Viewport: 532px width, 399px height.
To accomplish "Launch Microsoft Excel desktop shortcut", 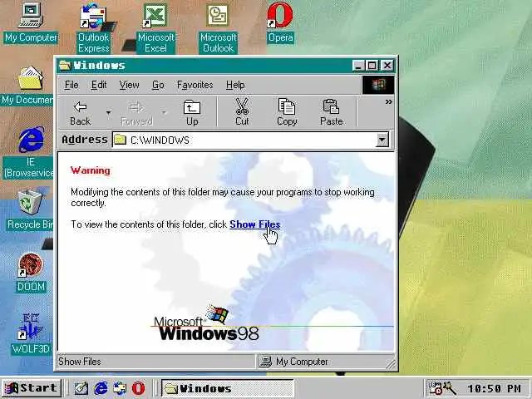I will click(x=155, y=27).
